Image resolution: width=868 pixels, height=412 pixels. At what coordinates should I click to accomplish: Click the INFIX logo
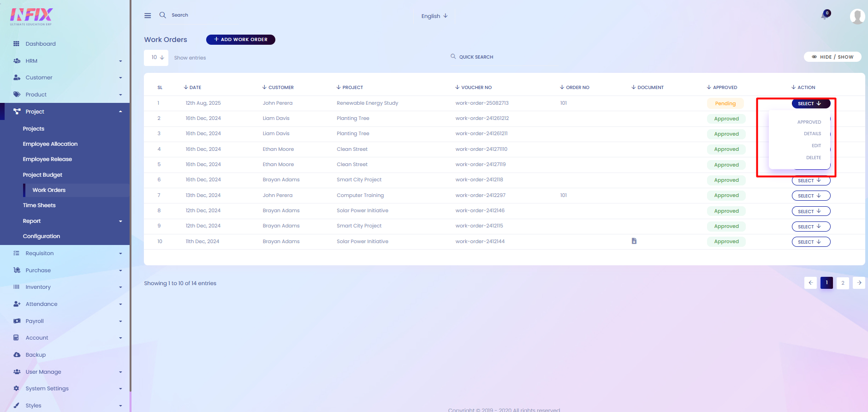point(31,17)
